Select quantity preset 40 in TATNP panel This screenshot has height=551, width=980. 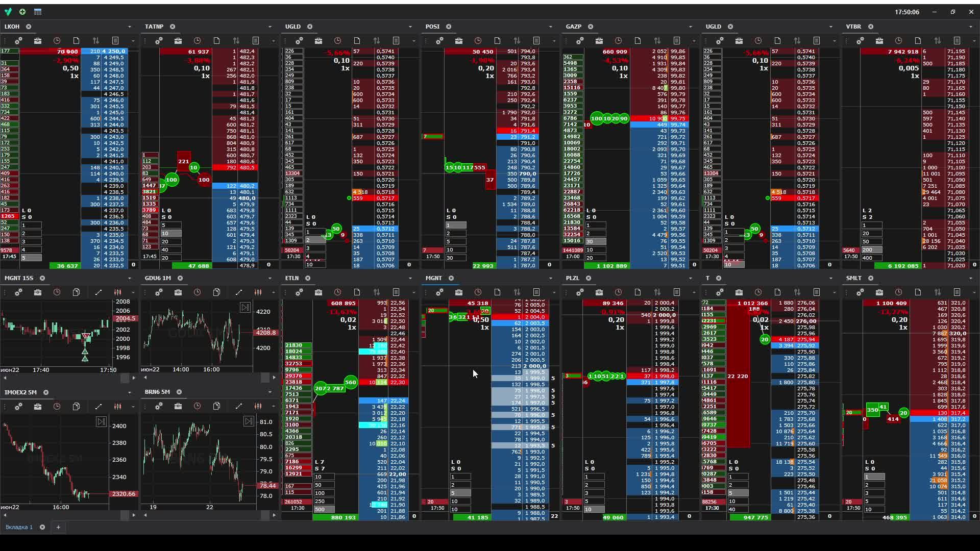[170, 249]
